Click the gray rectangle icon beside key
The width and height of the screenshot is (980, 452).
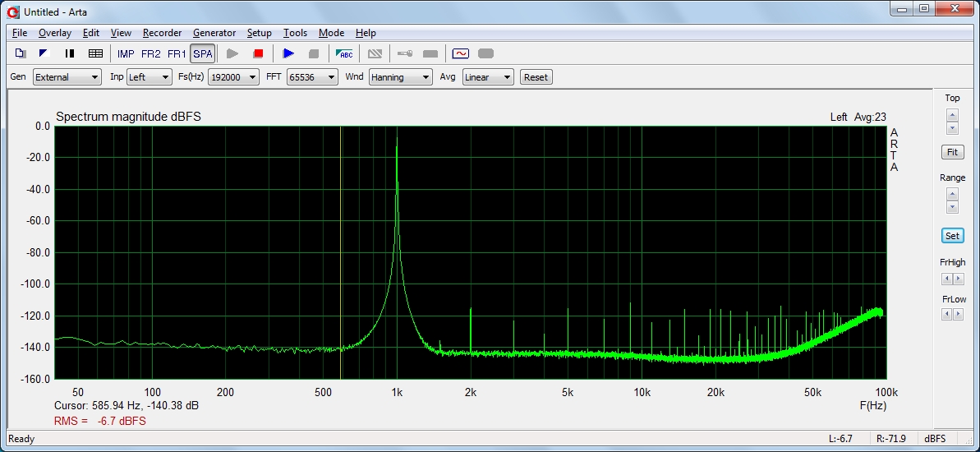pos(430,53)
